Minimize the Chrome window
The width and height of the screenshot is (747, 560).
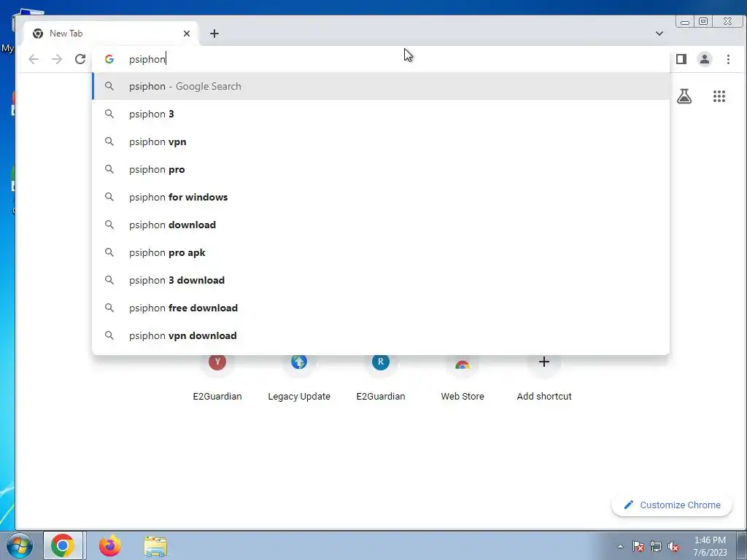pyautogui.click(x=684, y=21)
